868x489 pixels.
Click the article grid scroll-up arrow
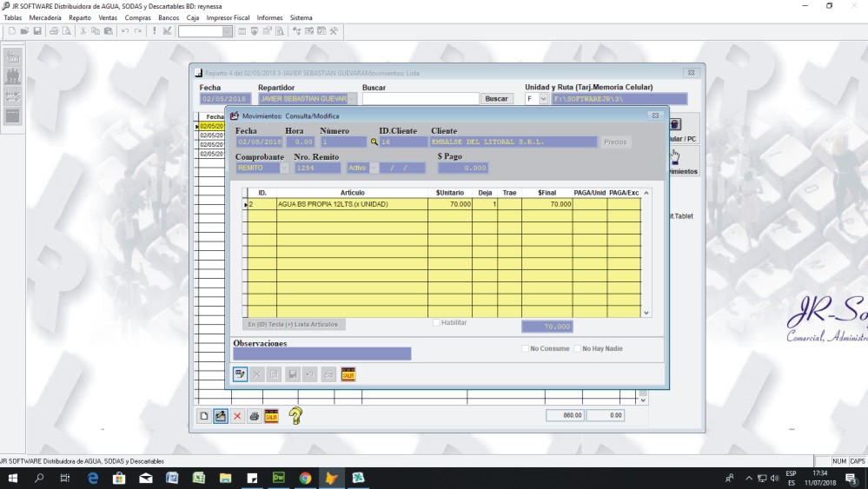(x=646, y=193)
